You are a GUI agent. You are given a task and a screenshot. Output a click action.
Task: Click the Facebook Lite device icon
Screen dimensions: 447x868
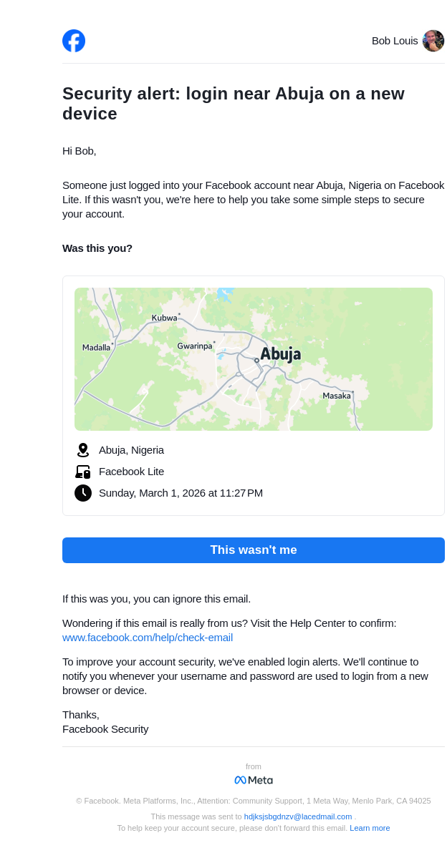83,472
